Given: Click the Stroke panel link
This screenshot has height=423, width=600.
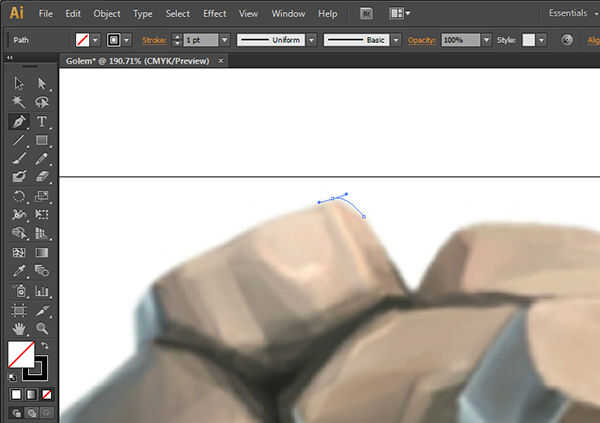Looking at the screenshot, I should (x=155, y=40).
